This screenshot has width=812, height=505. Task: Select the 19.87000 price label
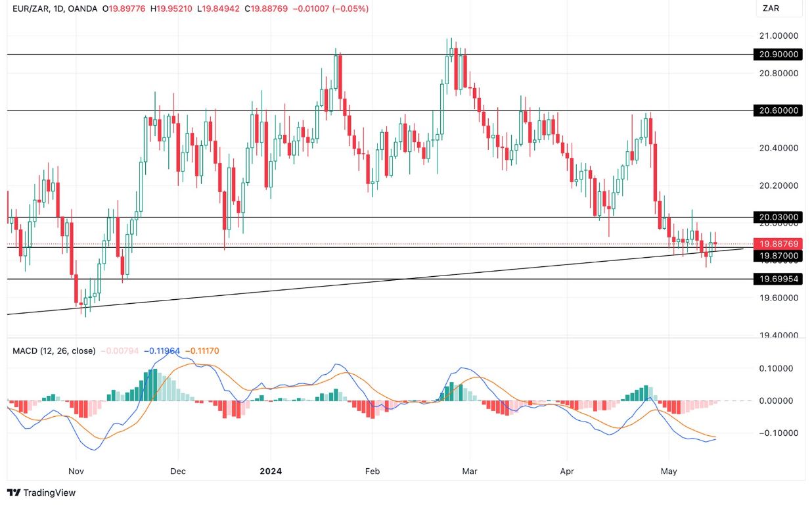click(x=779, y=256)
